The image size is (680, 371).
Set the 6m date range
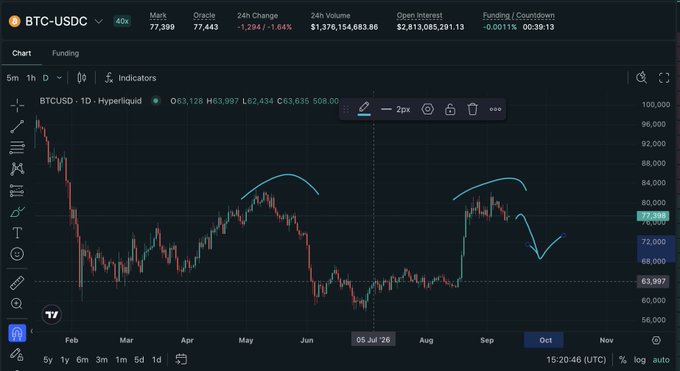(82, 360)
